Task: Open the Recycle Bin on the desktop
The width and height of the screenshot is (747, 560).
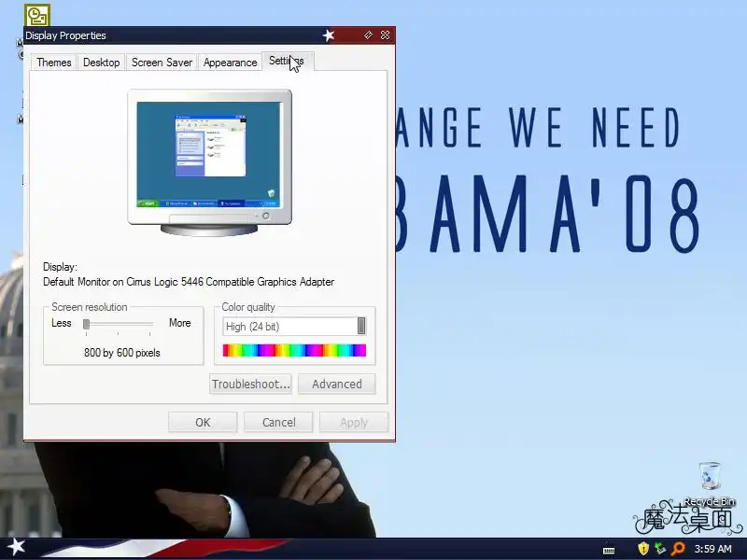Action: [710, 483]
